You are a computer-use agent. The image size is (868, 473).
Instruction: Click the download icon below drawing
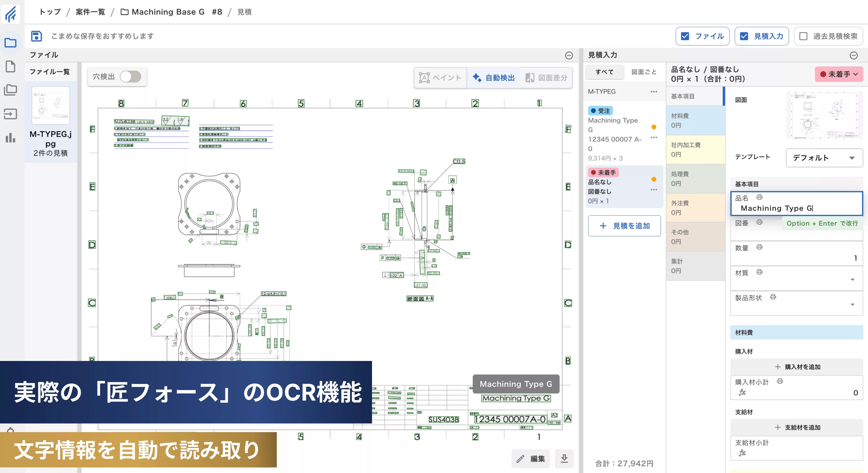(564, 459)
